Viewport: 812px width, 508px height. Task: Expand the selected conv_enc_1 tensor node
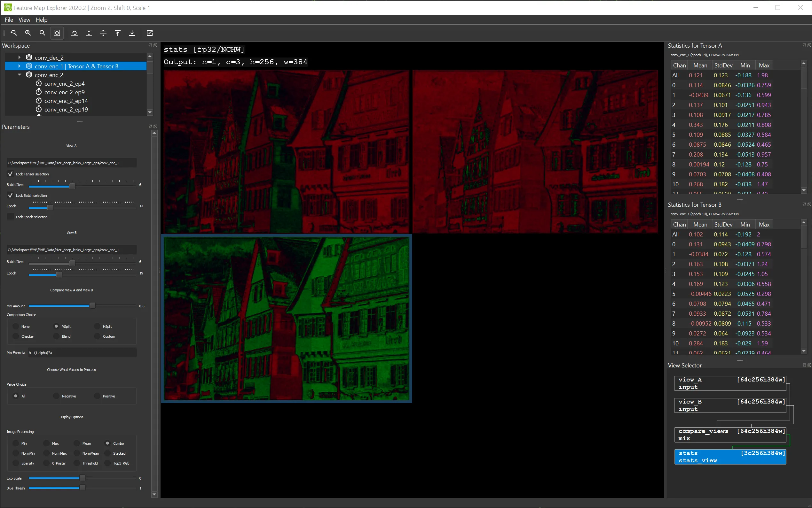point(19,66)
